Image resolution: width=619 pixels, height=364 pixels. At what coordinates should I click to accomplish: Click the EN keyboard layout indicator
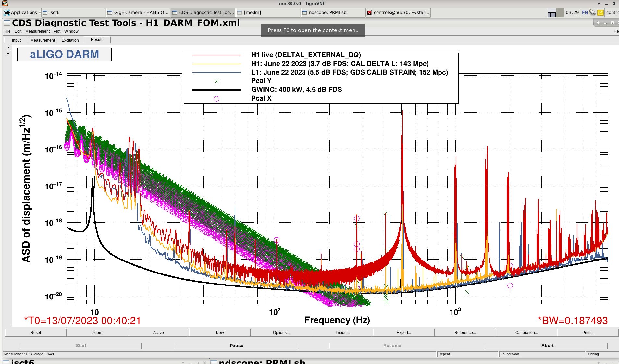click(x=585, y=13)
